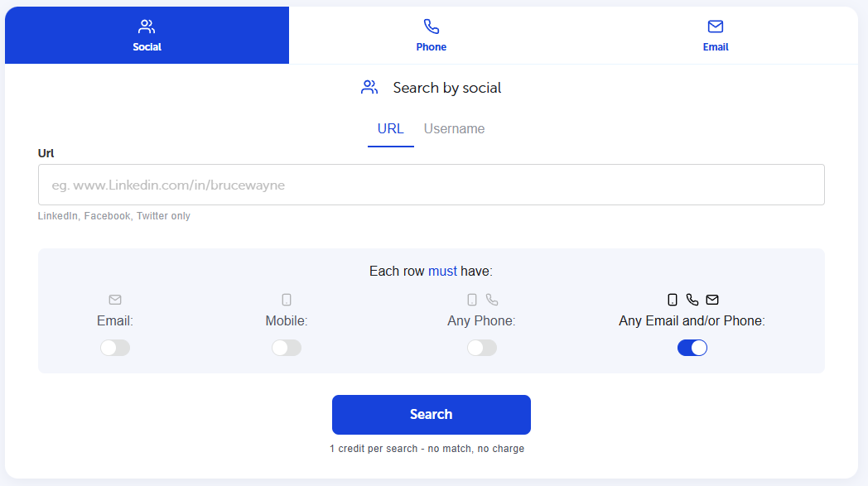Turn on the Mobile: toggle switch

pos(287,348)
